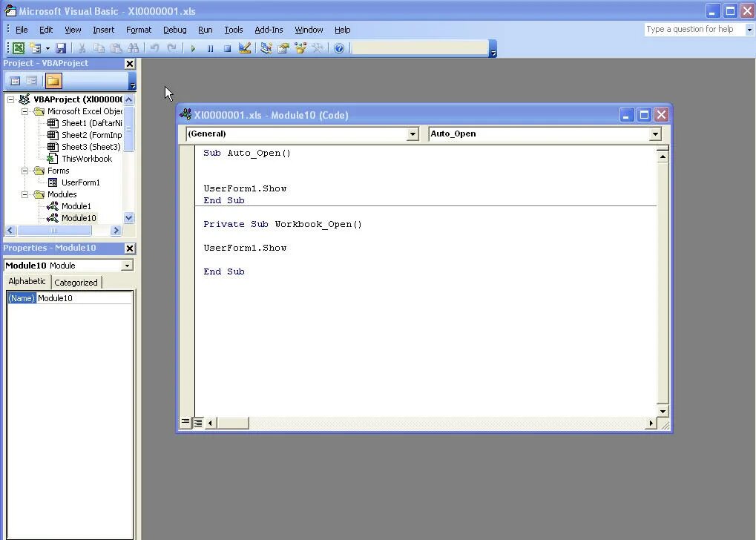Click the Paste toolbar icon
Viewport: 756px width, 540px height.
[116, 47]
